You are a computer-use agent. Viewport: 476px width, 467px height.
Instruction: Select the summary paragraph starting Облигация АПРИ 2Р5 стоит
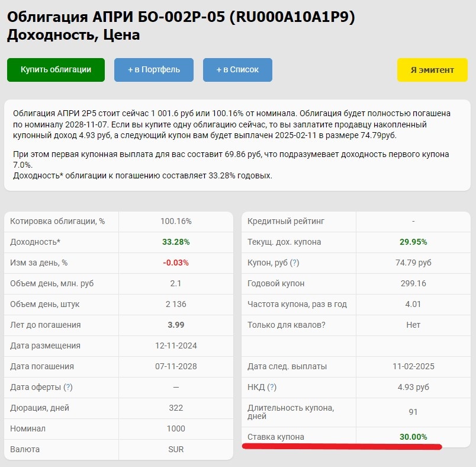point(231,124)
